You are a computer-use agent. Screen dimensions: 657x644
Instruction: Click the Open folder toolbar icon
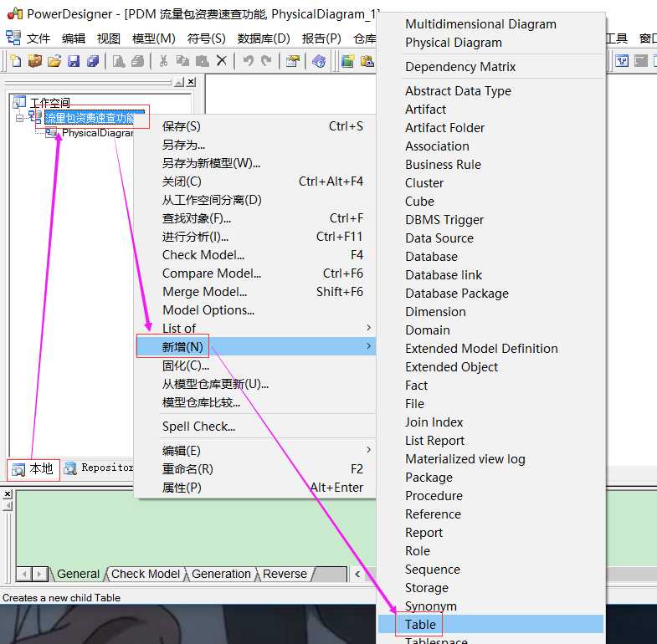pyautogui.click(x=54, y=61)
